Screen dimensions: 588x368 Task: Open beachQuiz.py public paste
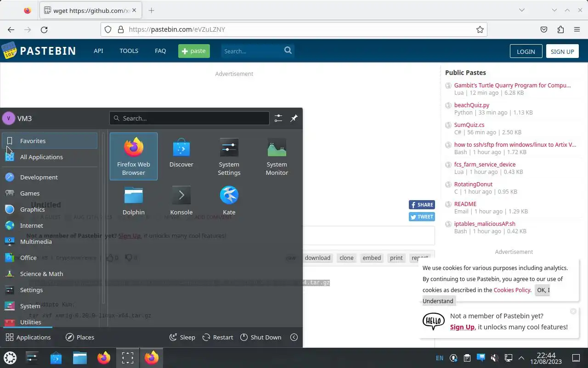472,105
